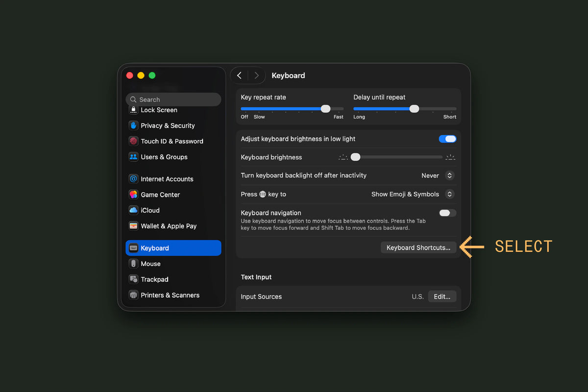This screenshot has height=392, width=588.
Task: Click the Lock Screen sidebar icon
Action: 133,110
